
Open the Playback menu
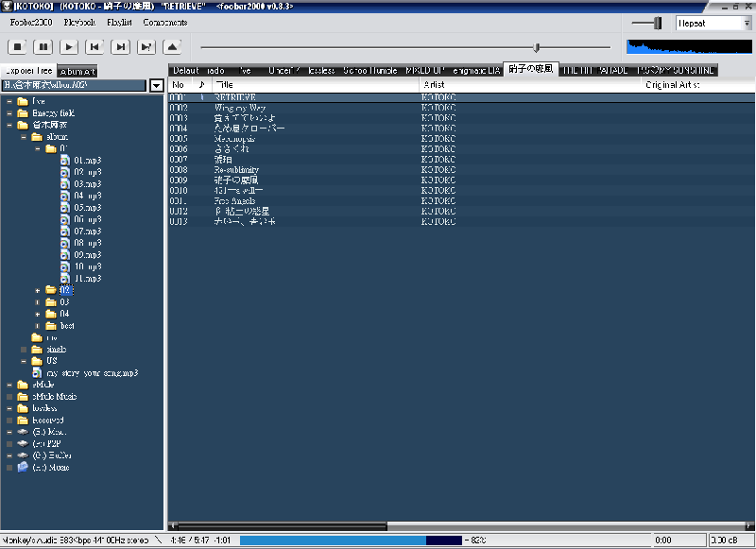coord(79,22)
